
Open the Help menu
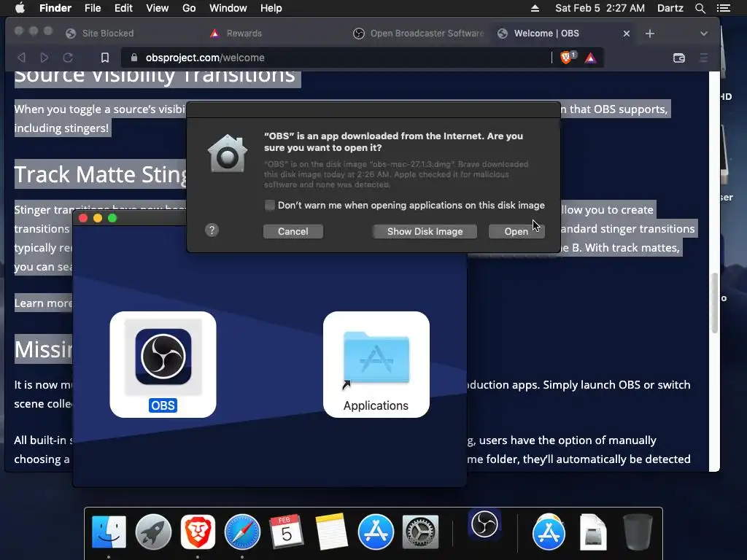271,8
